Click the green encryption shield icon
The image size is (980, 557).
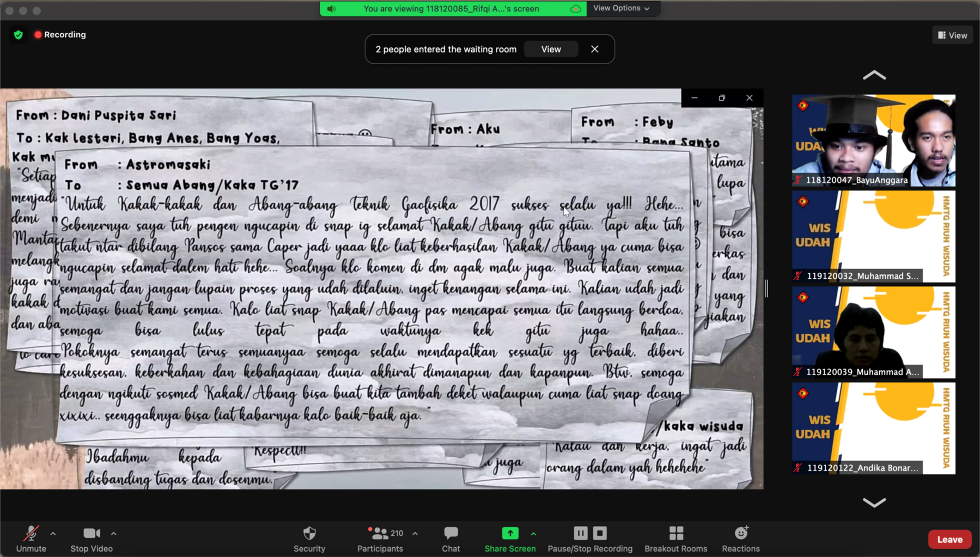pyautogui.click(x=19, y=35)
